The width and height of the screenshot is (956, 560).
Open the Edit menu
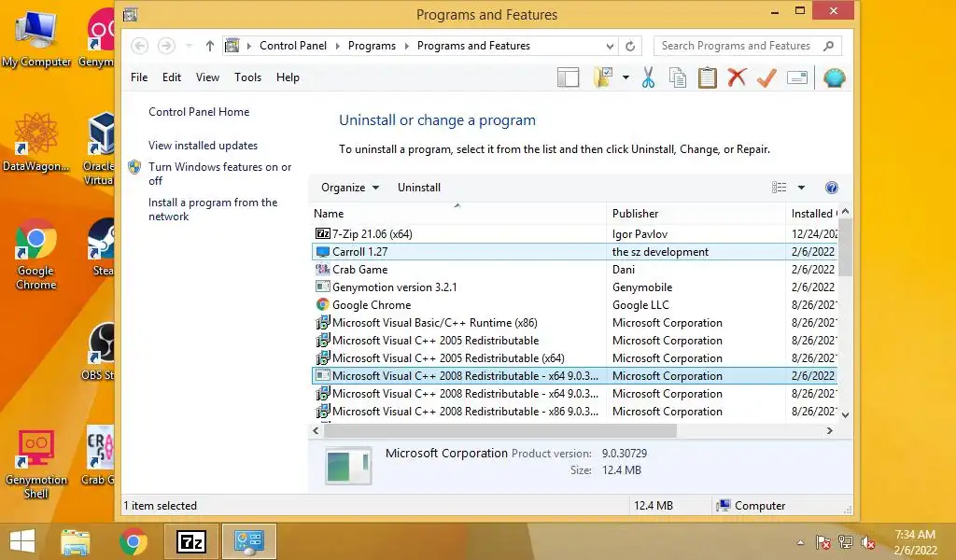[x=172, y=77]
